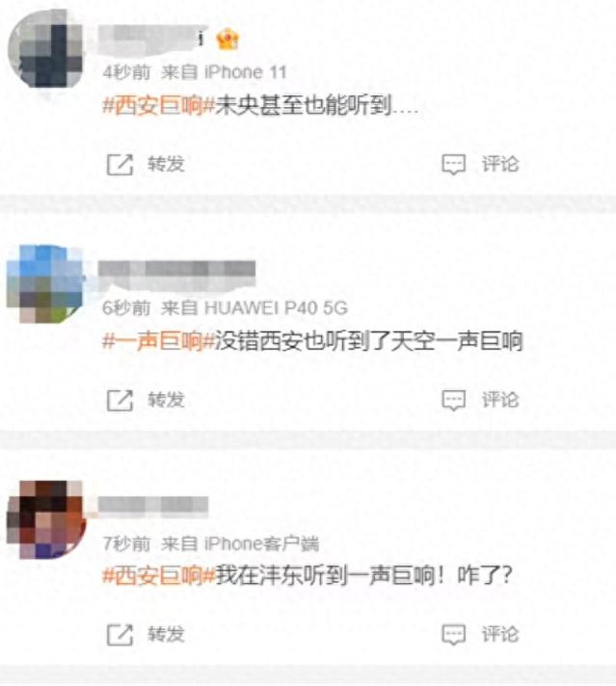Viewport: 616px width, 686px height.
Task: Open avatar of the iPhone 11 poster
Action: [x=46, y=49]
